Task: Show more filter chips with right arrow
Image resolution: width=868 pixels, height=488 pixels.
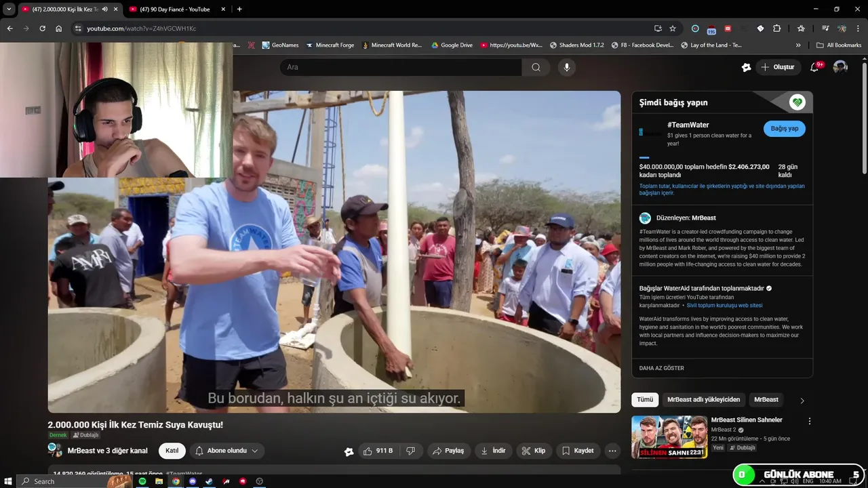Action: click(802, 401)
